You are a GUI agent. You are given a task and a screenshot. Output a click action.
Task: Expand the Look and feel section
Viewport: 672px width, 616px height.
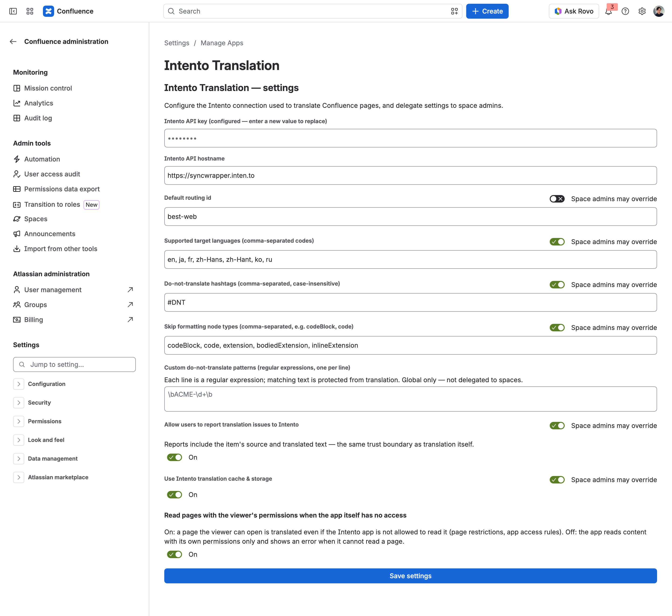click(19, 440)
